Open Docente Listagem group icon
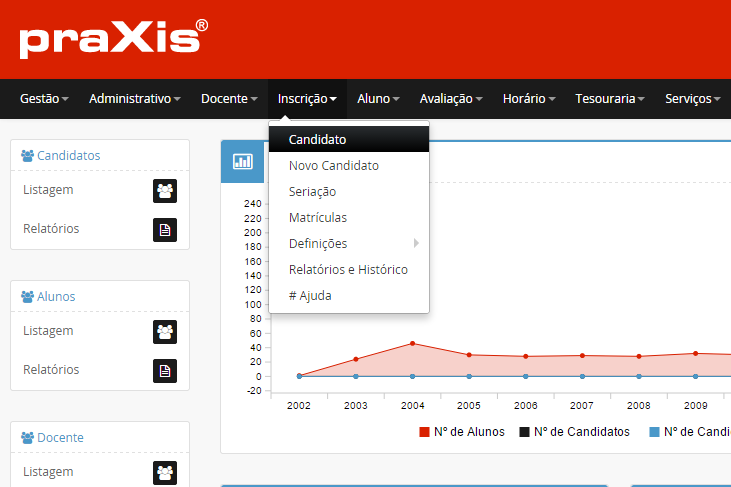 165,472
